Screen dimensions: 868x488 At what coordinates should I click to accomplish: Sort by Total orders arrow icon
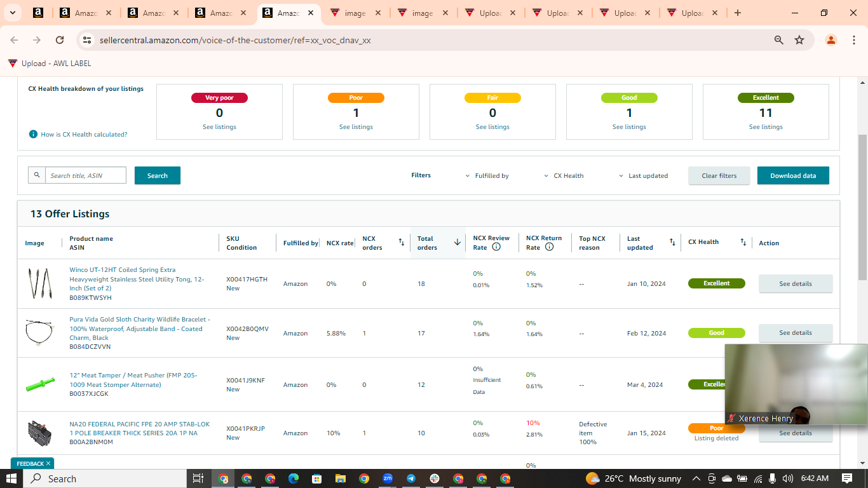pos(457,242)
